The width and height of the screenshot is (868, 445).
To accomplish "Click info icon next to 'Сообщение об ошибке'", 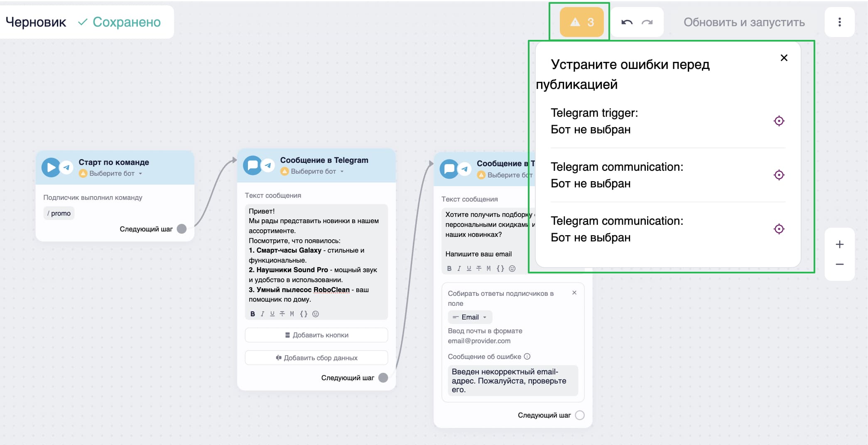I will 527,356.
